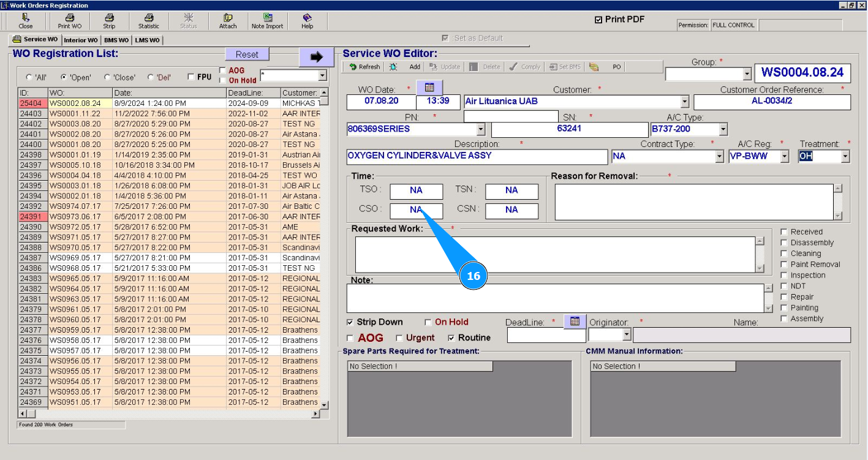Select the 'All' radio button filter
The width and height of the screenshot is (868, 460).
[29, 78]
